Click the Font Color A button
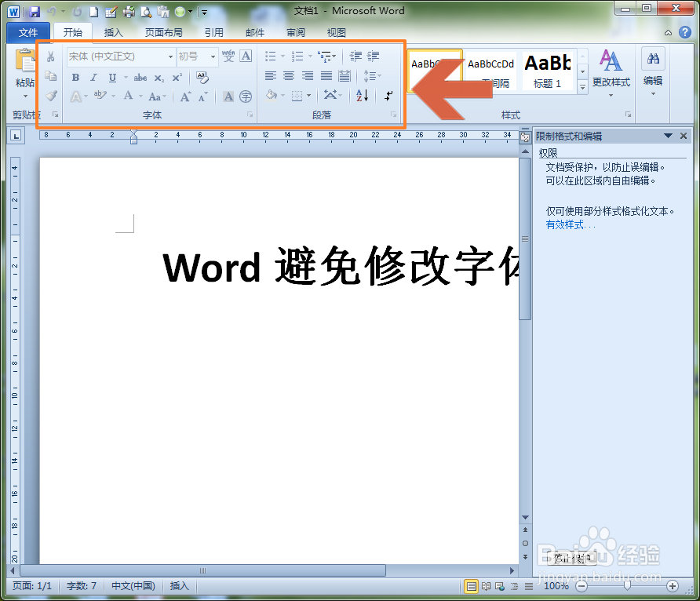Image resolution: width=700 pixels, height=601 pixels. point(129,96)
